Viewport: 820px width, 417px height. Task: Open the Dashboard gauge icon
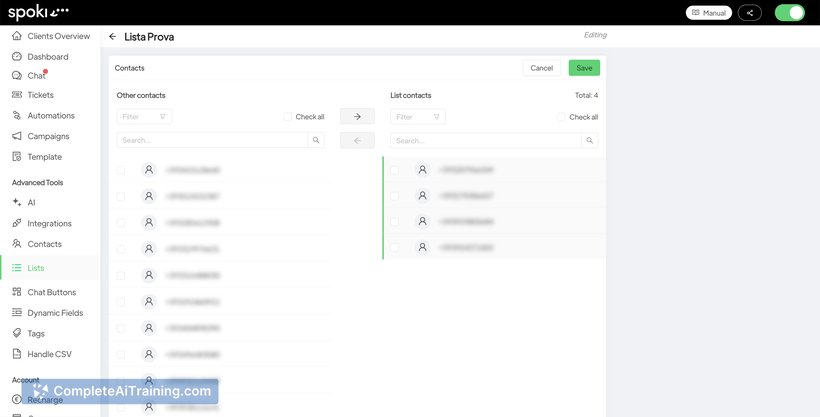17,57
